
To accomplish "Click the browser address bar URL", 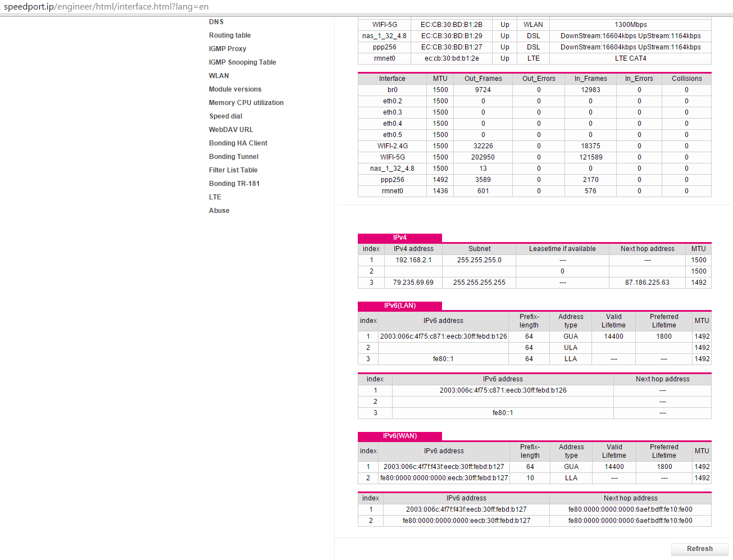I will pyautogui.click(x=106, y=7).
